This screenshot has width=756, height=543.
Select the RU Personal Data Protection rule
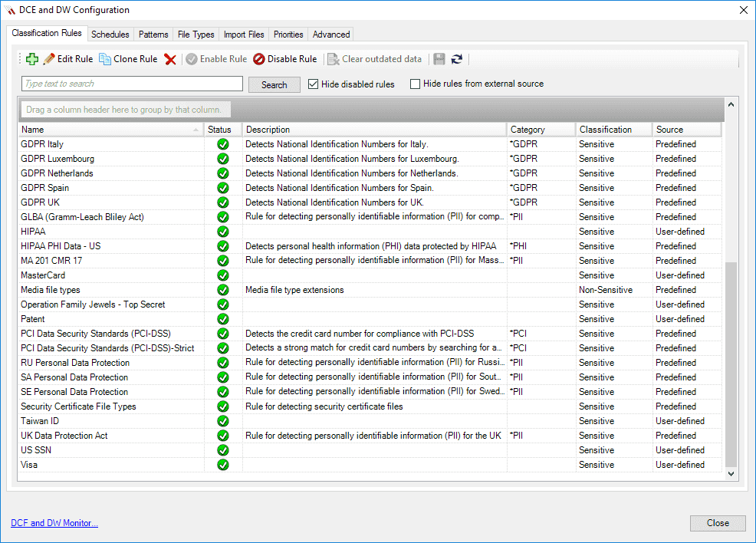(x=370, y=363)
